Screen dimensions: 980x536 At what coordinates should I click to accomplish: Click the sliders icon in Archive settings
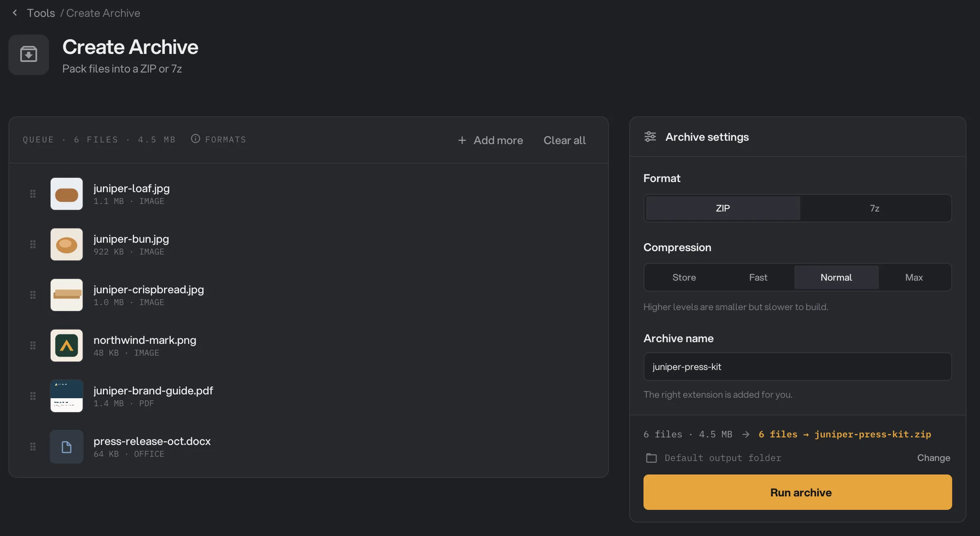650,137
